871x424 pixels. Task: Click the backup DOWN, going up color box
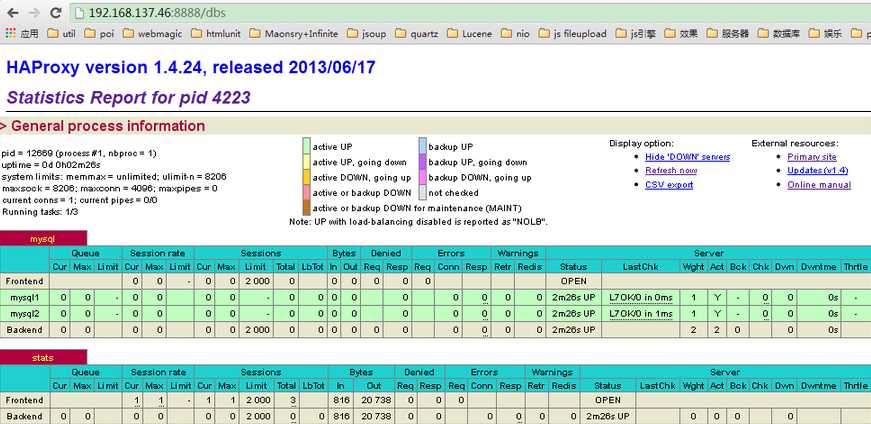423,177
